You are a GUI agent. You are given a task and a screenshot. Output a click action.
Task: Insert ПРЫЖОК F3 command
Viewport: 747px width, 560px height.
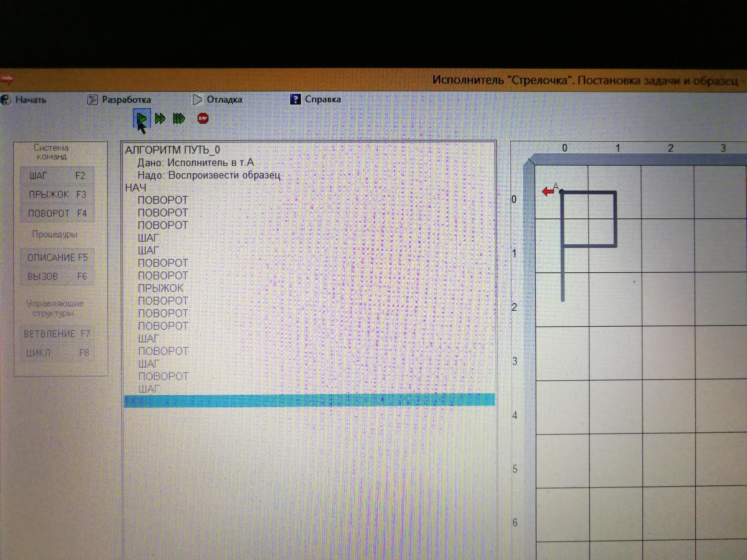tap(57, 194)
